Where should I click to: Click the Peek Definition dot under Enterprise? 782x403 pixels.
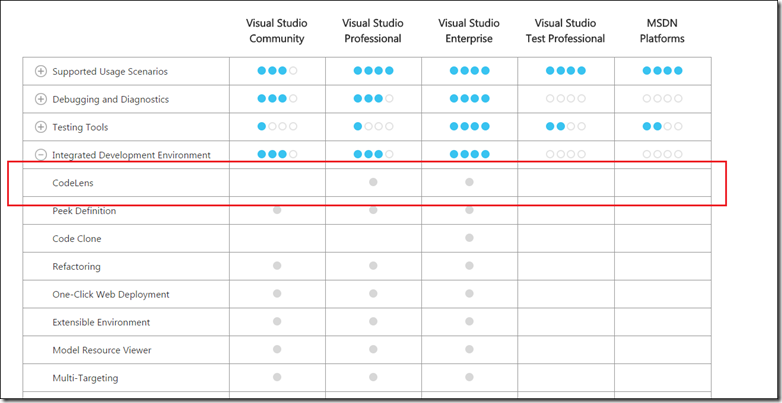(469, 210)
